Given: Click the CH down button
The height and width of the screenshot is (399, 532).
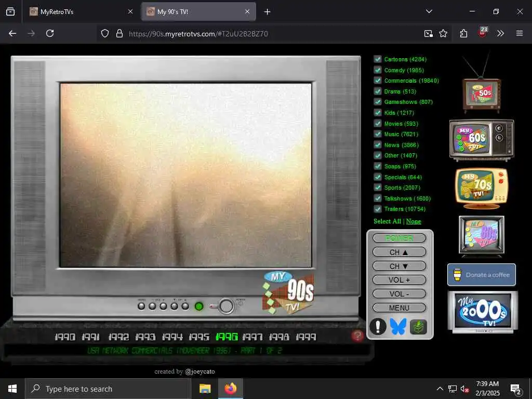Looking at the screenshot, I should (399, 266).
